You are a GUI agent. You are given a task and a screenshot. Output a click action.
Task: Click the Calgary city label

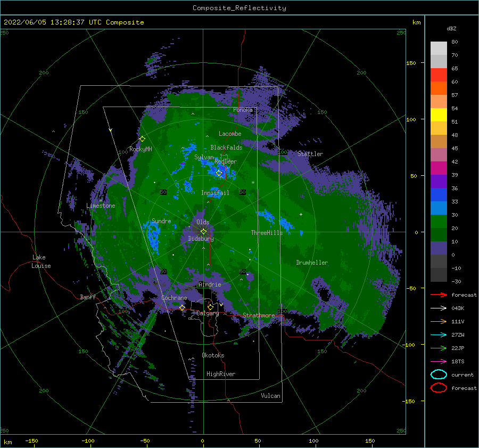point(208,313)
